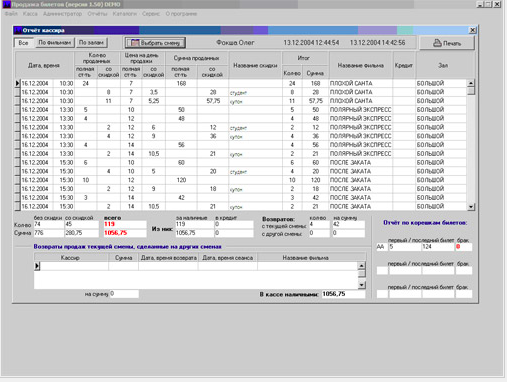The height and width of the screenshot is (382, 507).
Task: Click the Отчёт кассира window title icon
Action: [18, 30]
